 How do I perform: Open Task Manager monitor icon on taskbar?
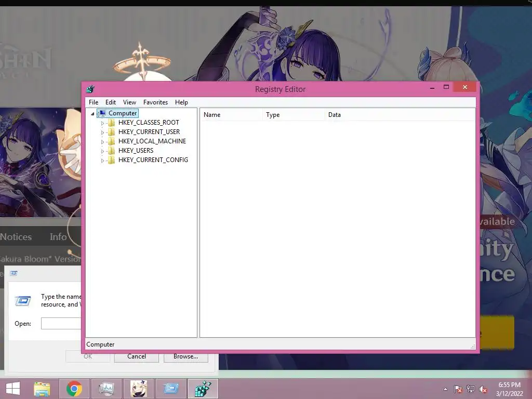coord(106,389)
